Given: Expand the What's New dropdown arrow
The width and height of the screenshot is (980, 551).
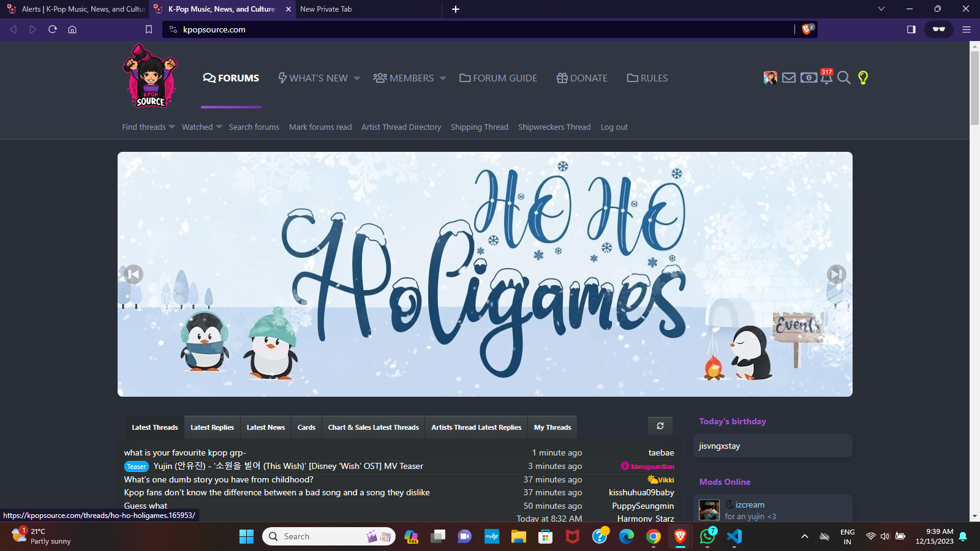Looking at the screenshot, I should pos(357,78).
